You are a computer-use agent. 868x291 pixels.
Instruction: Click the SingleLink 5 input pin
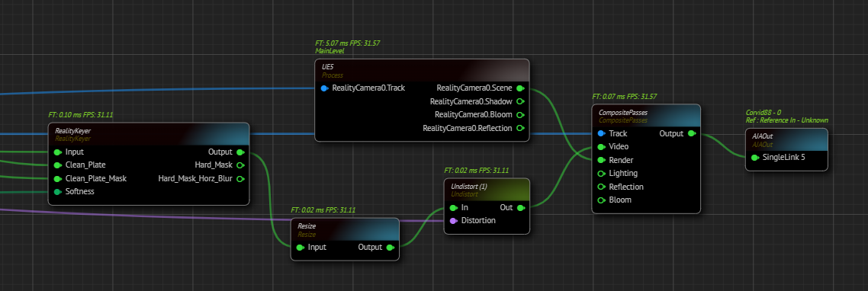755,157
